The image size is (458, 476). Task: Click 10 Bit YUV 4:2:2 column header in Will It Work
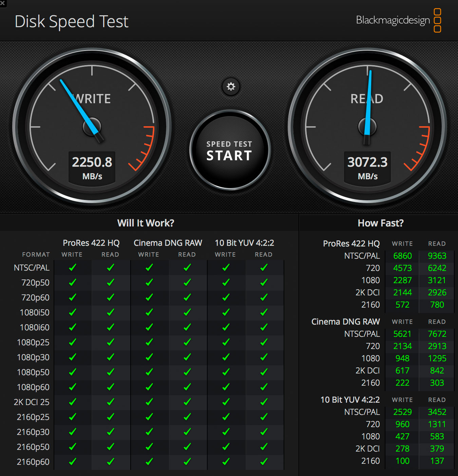coord(244,243)
